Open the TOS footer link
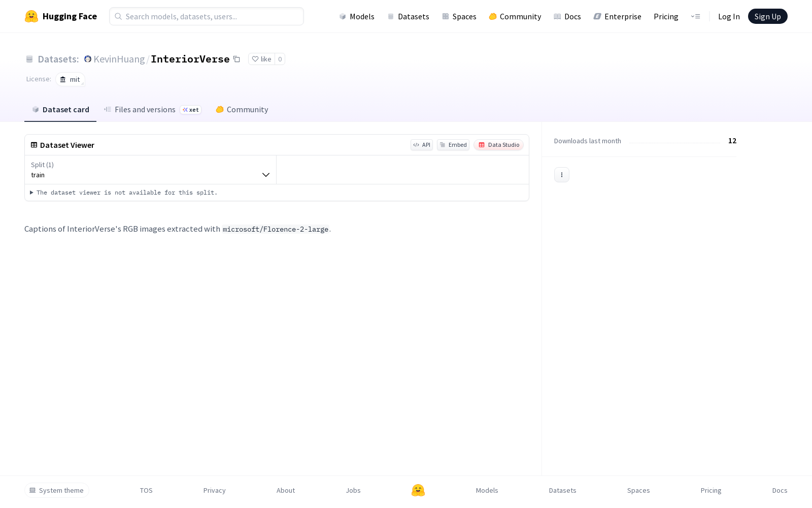812x508 pixels. tap(146, 490)
